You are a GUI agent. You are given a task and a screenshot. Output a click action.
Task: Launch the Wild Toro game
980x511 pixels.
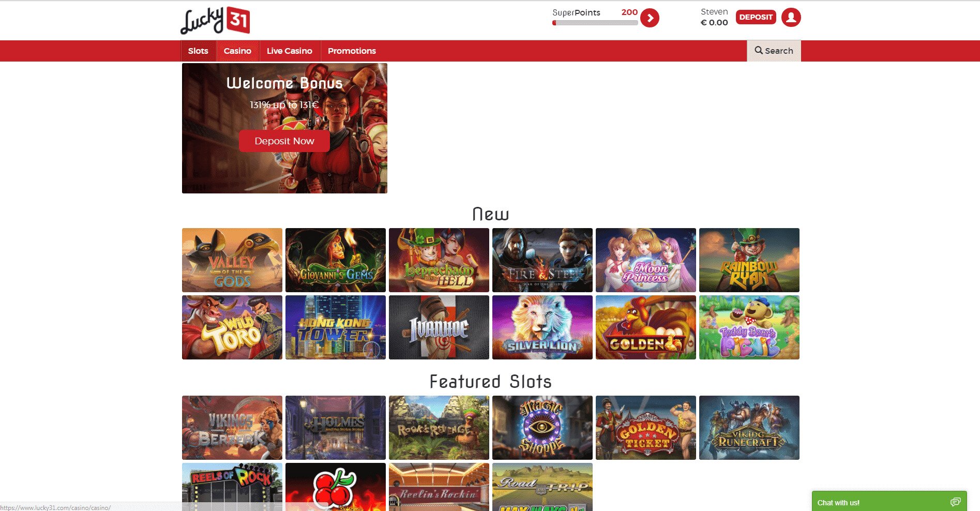232,327
